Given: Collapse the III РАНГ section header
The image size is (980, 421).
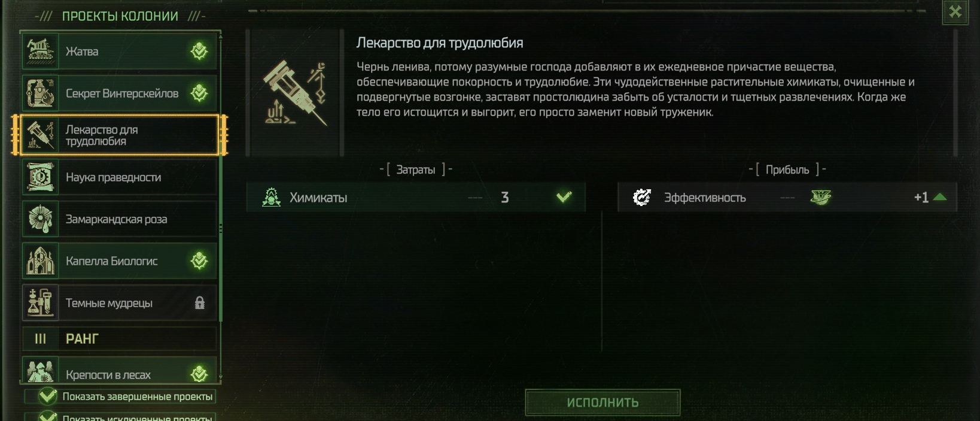Looking at the screenshot, I should click(120, 339).
